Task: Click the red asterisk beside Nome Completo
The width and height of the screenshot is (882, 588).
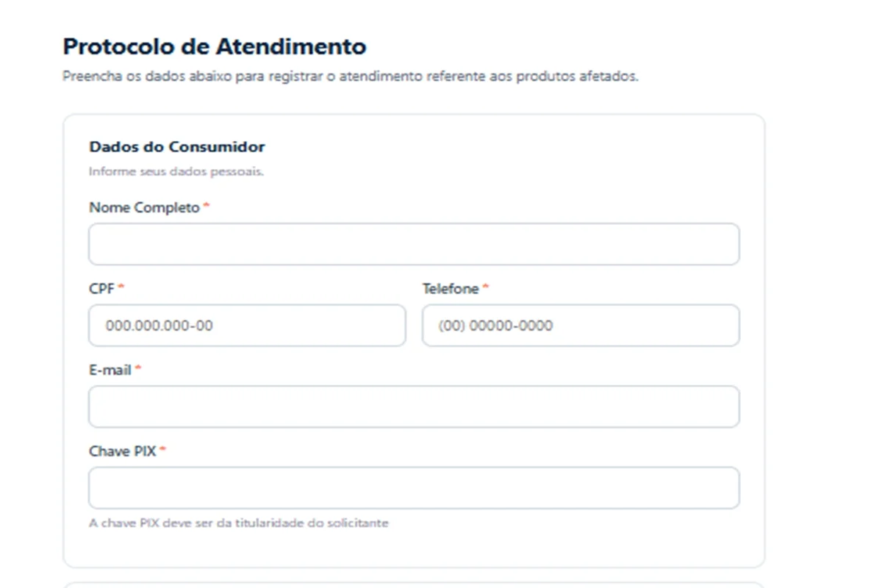Action: [207, 207]
